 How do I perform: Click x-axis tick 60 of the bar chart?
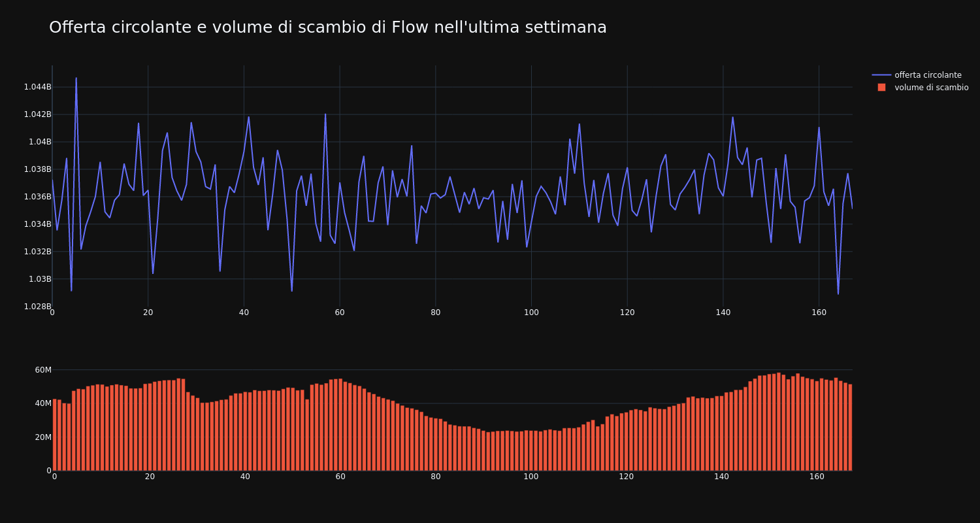click(340, 477)
